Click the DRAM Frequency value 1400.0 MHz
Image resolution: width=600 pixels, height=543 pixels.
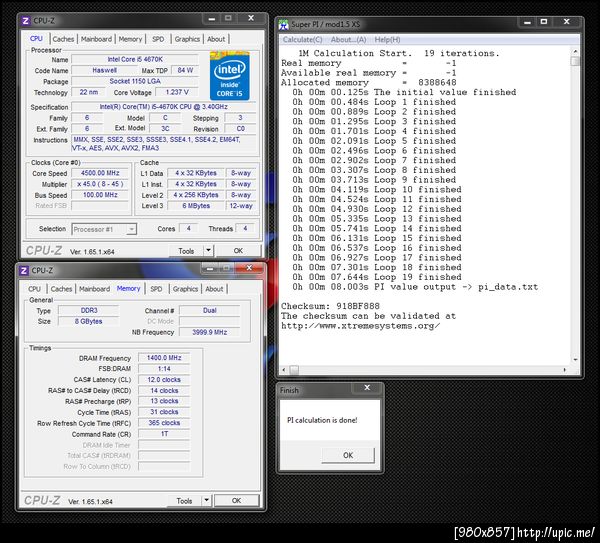click(164, 358)
